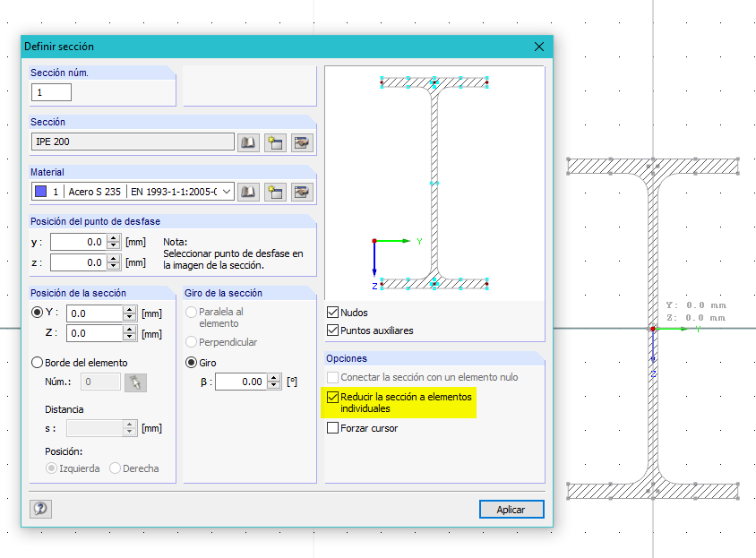Edit material properties icon in Material row
Image resolution: width=756 pixels, height=558 pixels.
coord(302,192)
